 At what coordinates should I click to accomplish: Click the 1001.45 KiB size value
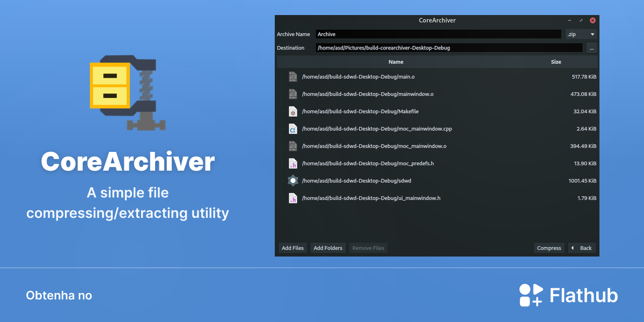[x=582, y=180]
